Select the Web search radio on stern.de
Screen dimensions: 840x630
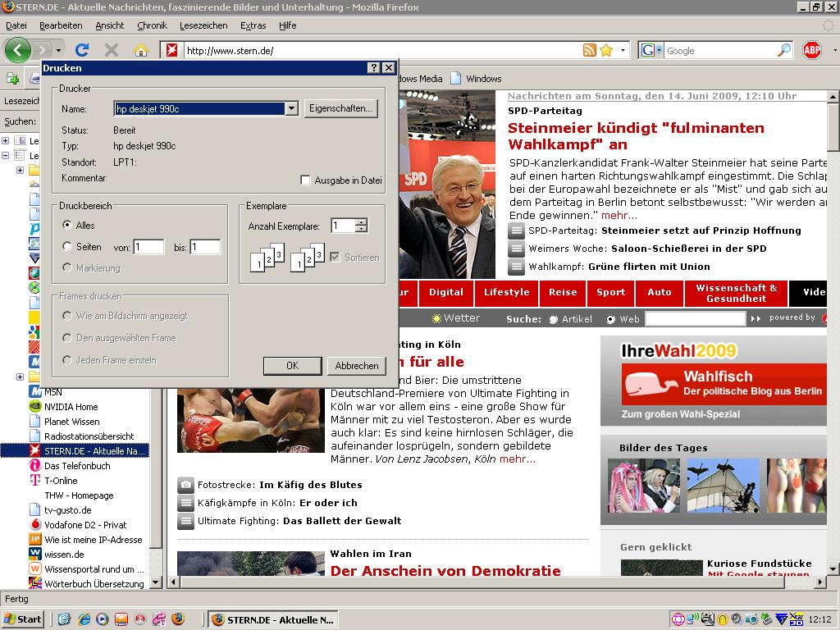[610, 319]
